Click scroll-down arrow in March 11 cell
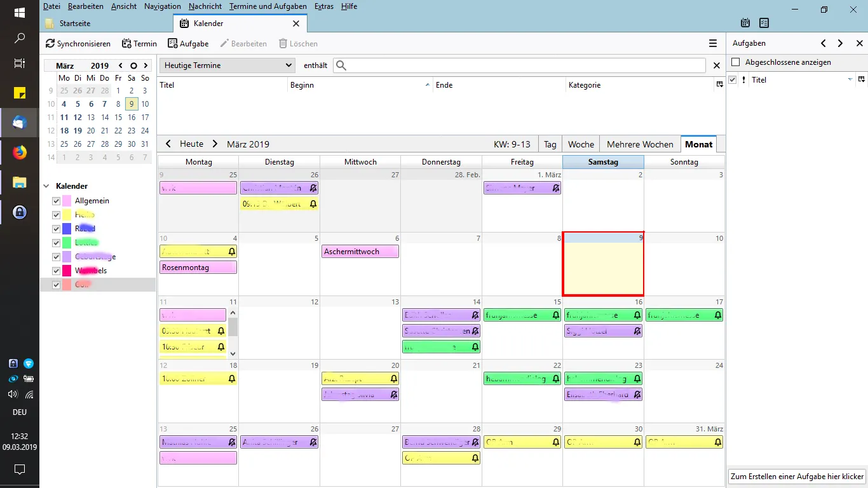Viewport: 868px width, 488px height. pos(233,353)
